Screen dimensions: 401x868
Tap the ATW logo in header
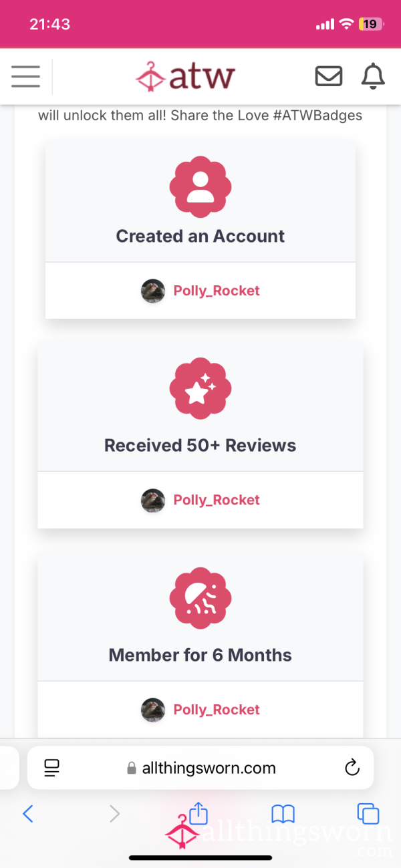pyautogui.click(x=185, y=76)
